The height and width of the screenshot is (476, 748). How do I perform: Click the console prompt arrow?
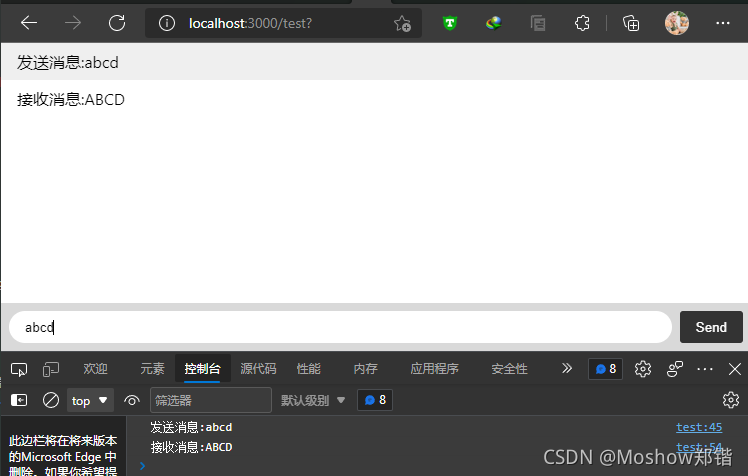[x=142, y=466]
